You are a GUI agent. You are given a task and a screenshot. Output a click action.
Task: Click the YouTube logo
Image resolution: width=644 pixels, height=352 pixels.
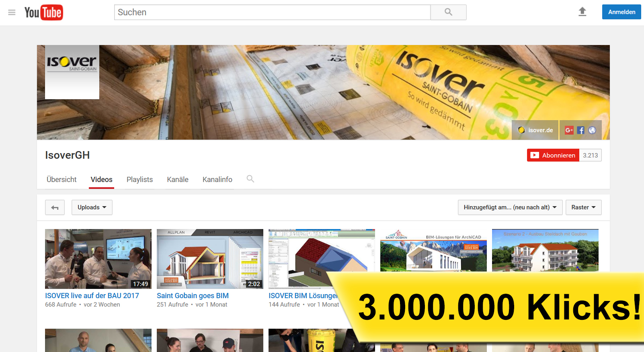pos(43,12)
